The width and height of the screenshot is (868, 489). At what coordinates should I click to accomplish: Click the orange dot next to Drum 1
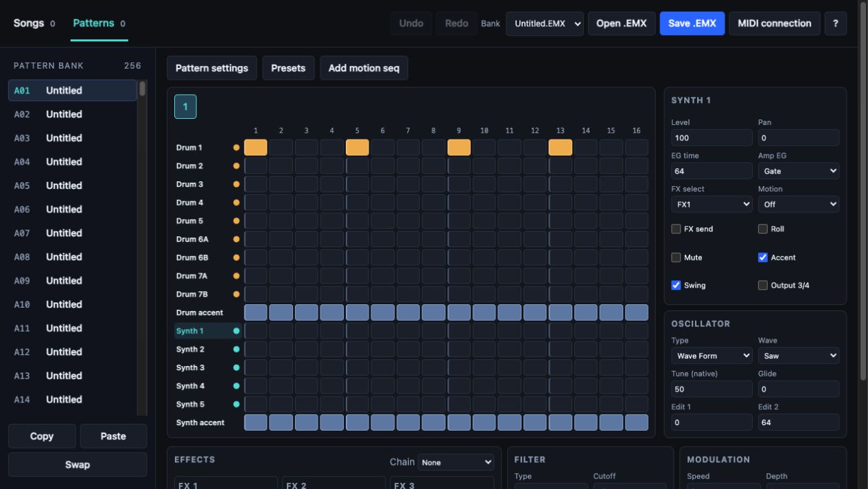pos(237,148)
